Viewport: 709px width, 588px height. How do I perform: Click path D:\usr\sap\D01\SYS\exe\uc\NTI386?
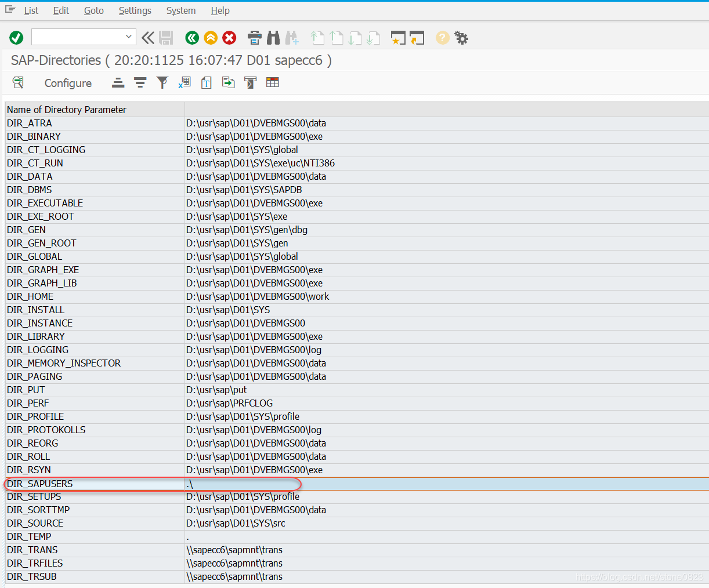[x=261, y=163]
